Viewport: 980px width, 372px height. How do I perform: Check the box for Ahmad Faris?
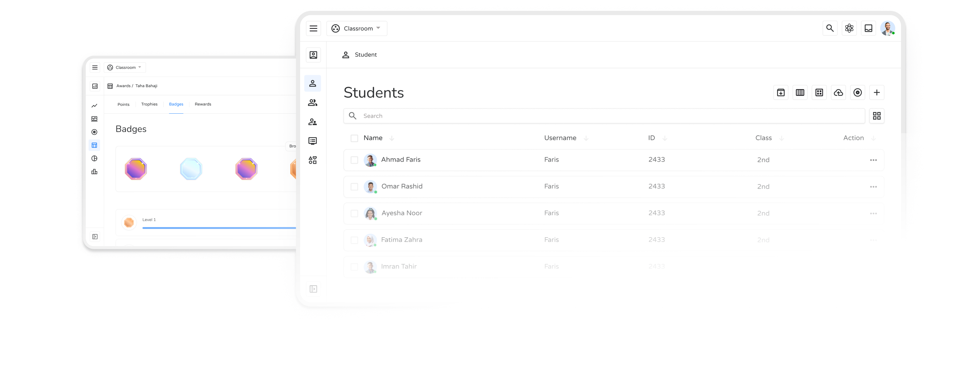tap(354, 160)
